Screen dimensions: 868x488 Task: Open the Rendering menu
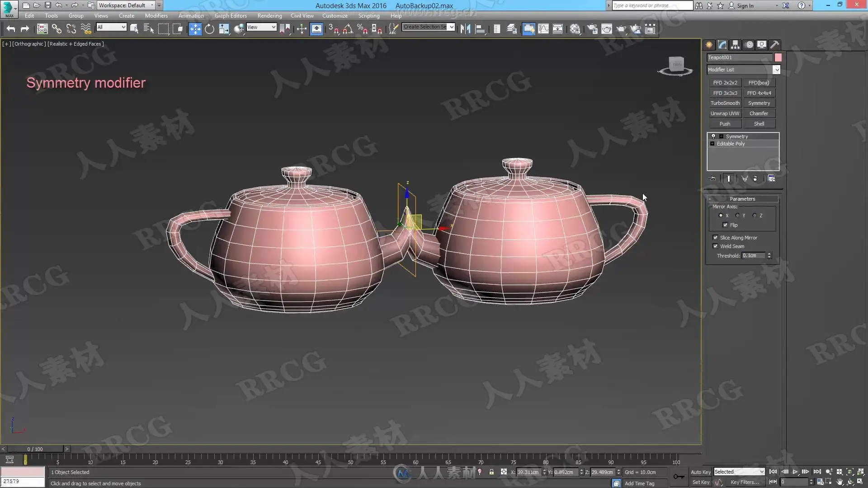click(x=269, y=15)
